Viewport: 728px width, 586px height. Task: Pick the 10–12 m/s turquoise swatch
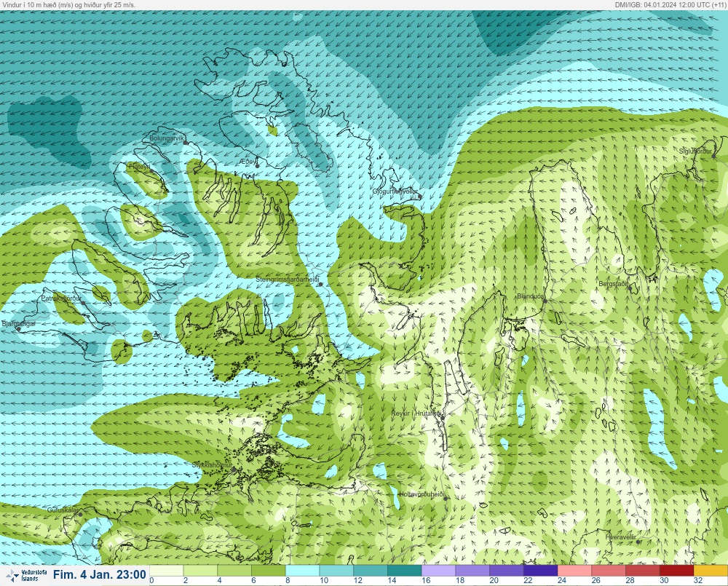pos(336,571)
